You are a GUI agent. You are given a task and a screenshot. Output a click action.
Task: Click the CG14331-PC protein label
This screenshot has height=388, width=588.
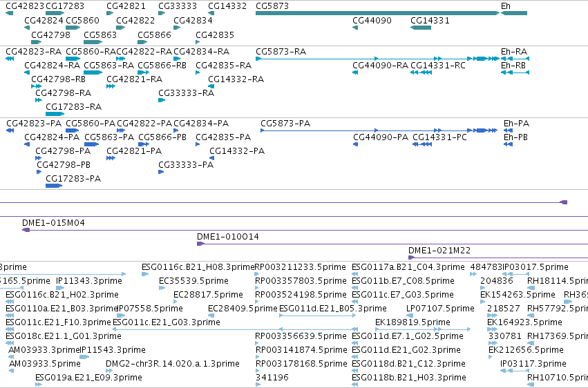[x=439, y=137]
